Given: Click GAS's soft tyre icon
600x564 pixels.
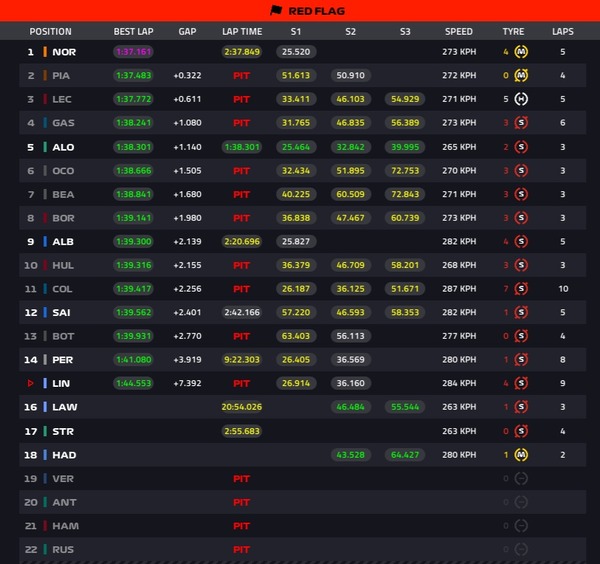Looking at the screenshot, I should 521,123.
